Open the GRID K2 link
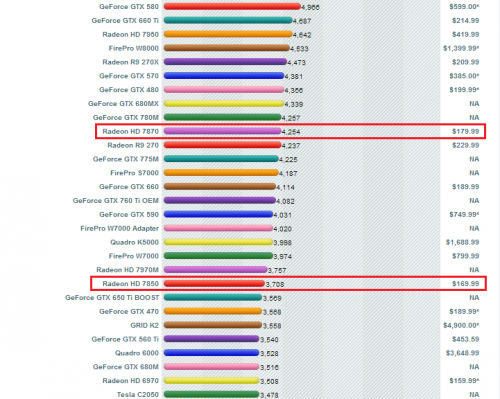The image size is (500, 399). coord(144,325)
